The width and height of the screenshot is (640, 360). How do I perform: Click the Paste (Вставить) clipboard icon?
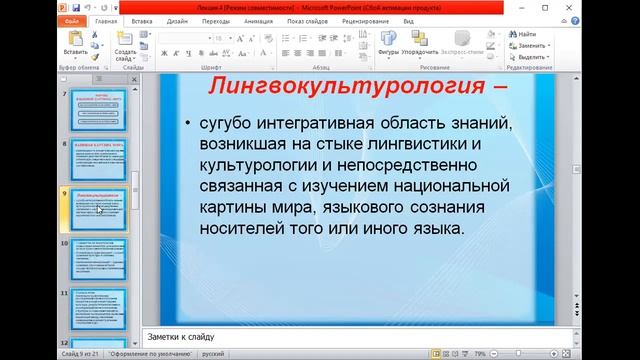[76, 39]
